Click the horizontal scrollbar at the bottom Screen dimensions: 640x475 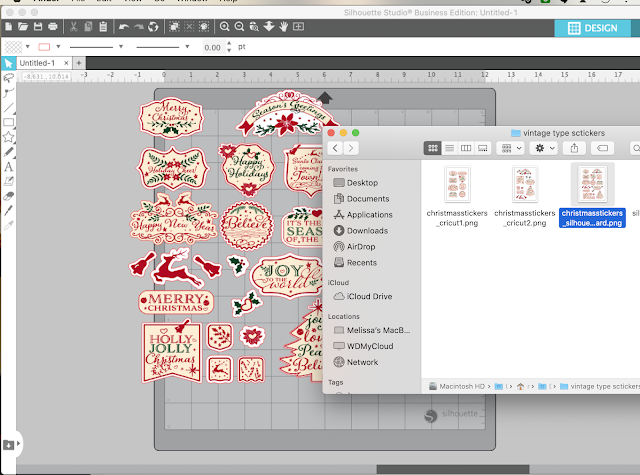coord(453,469)
